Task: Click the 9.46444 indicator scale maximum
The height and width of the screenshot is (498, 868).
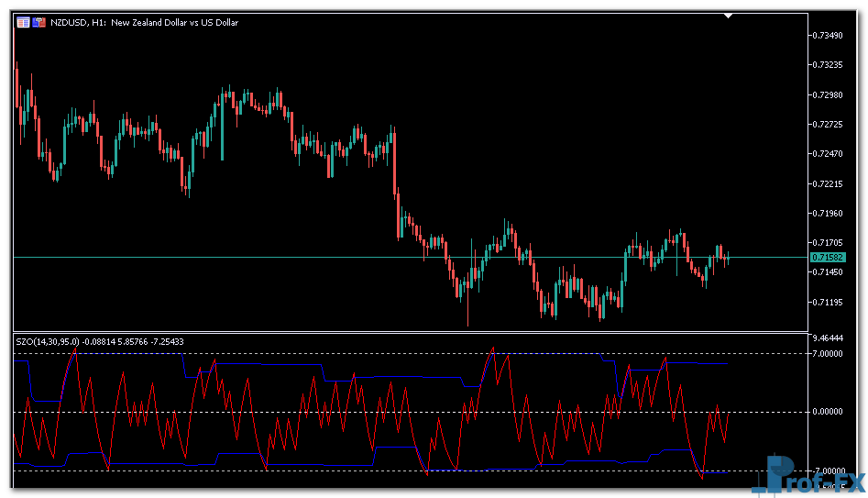Action: [830, 338]
